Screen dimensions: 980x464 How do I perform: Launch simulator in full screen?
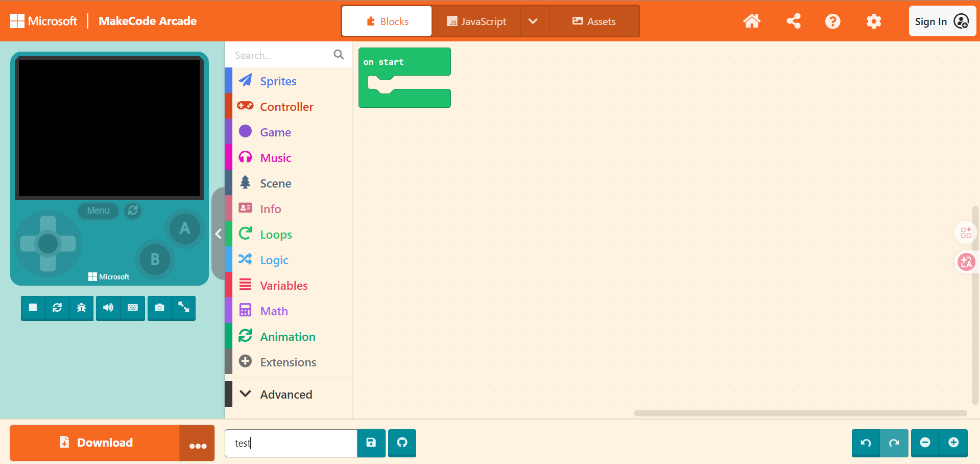(x=184, y=308)
